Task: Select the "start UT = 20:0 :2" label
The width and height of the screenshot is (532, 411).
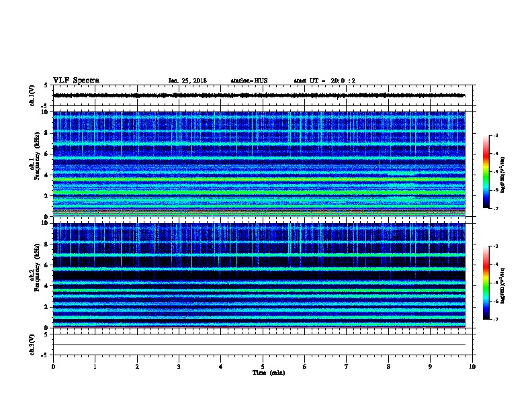Action: pyautogui.click(x=324, y=81)
